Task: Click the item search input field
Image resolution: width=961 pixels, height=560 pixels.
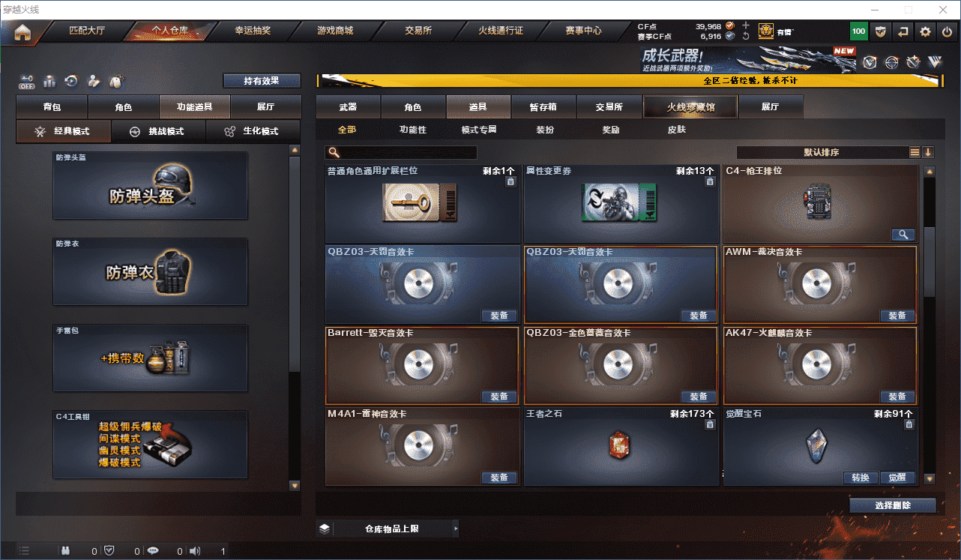Action: point(401,152)
